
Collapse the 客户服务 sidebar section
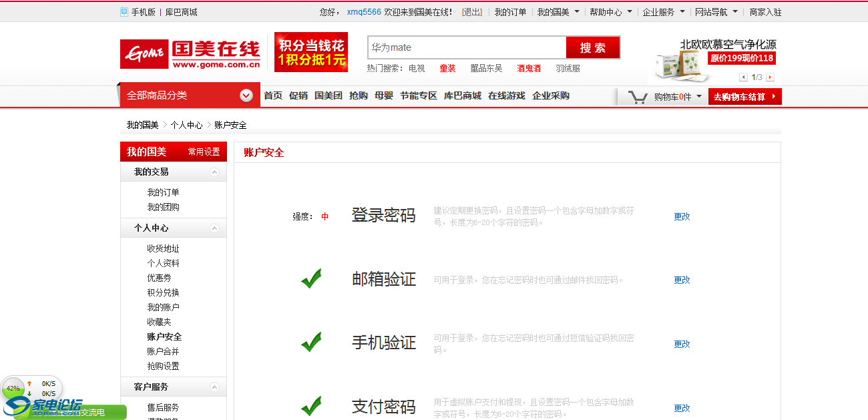[x=214, y=387]
